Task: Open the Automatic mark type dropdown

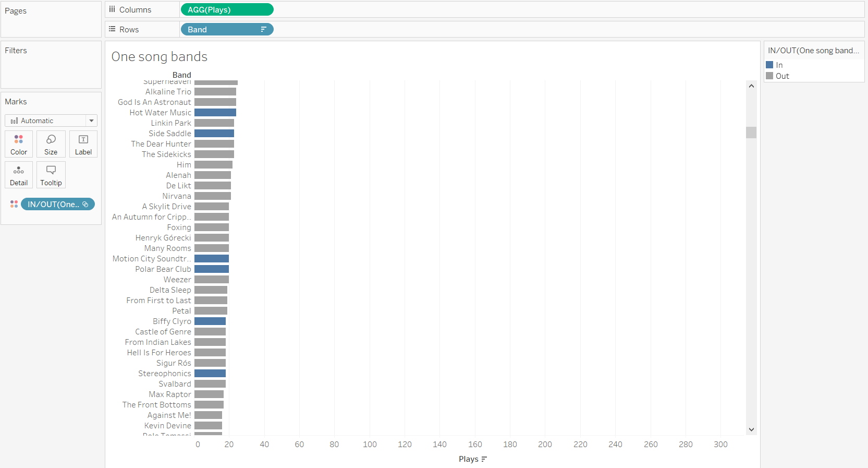Action: (x=51, y=121)
